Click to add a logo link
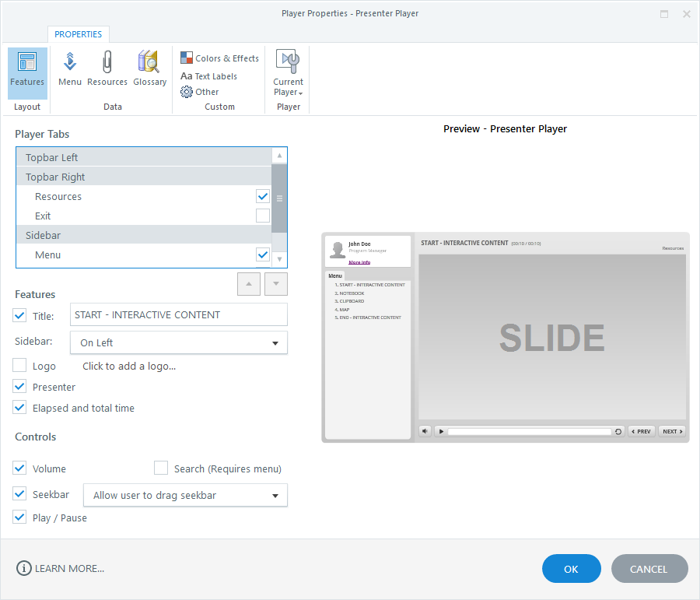 coord(129,366)
